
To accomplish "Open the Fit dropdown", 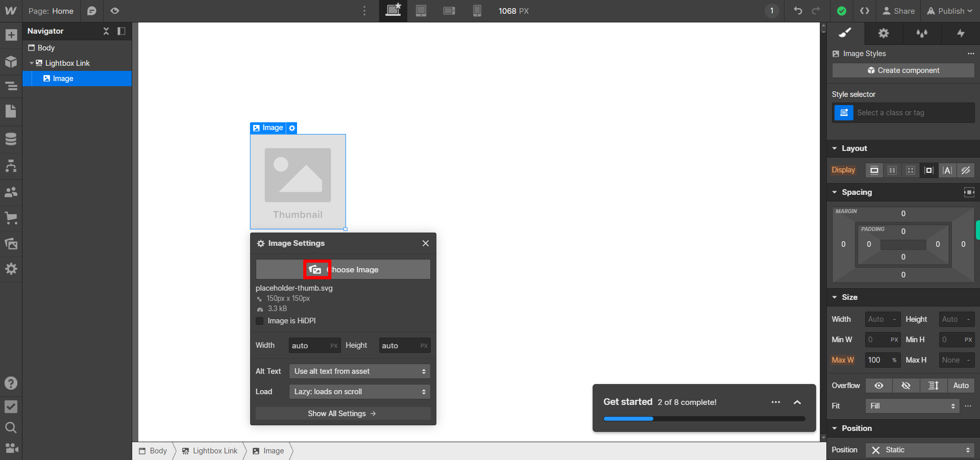I will click(x=913, y=406).
